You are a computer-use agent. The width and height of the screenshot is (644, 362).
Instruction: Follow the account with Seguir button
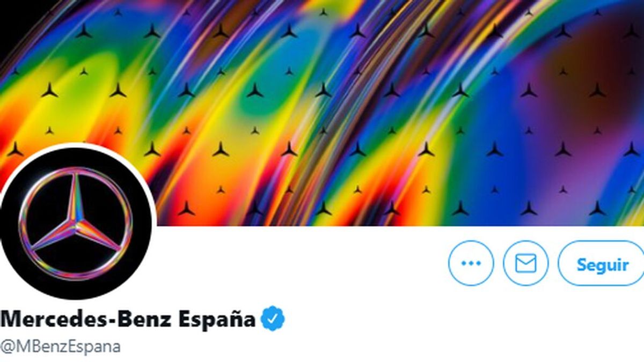(x=601, y=263)
